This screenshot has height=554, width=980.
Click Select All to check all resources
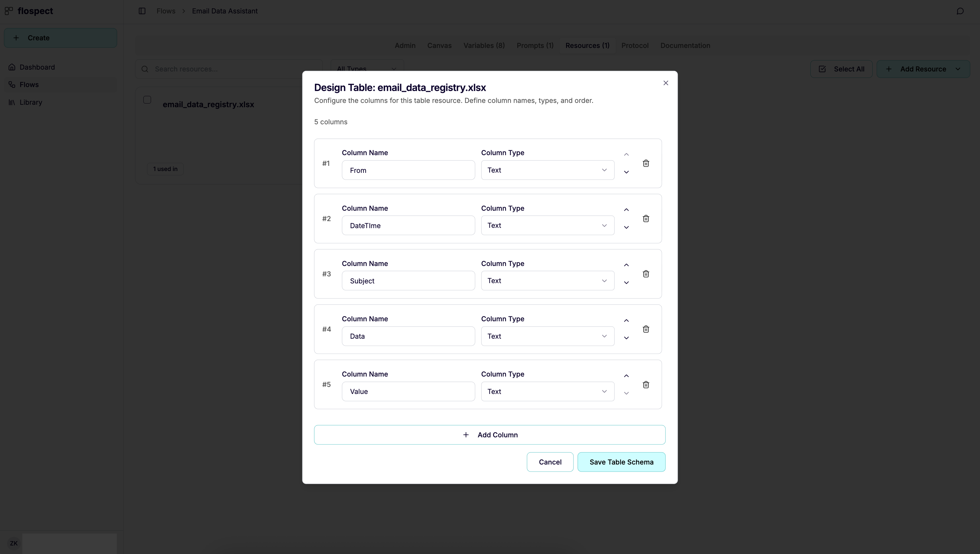(x=842, y=69)
